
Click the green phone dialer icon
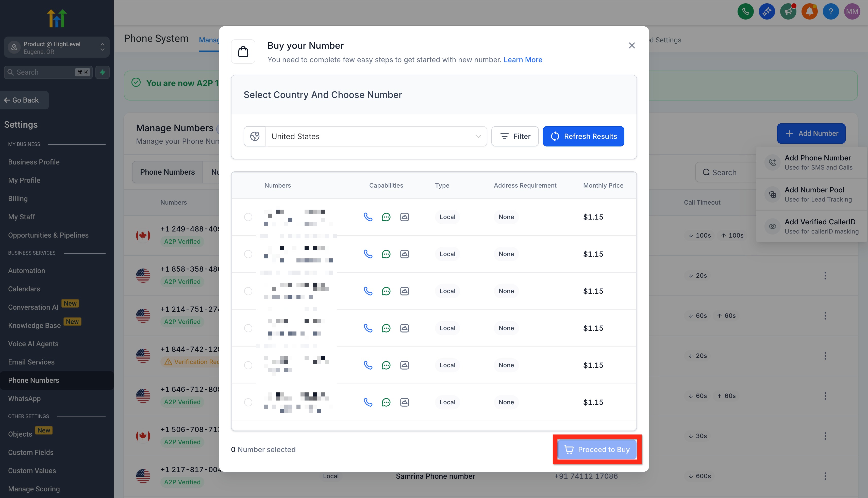pyautogui.click(x=745, y=12)
